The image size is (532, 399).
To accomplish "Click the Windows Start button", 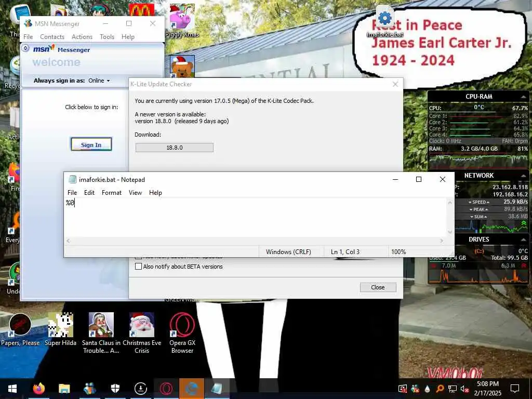I will (x=12, y=389).
